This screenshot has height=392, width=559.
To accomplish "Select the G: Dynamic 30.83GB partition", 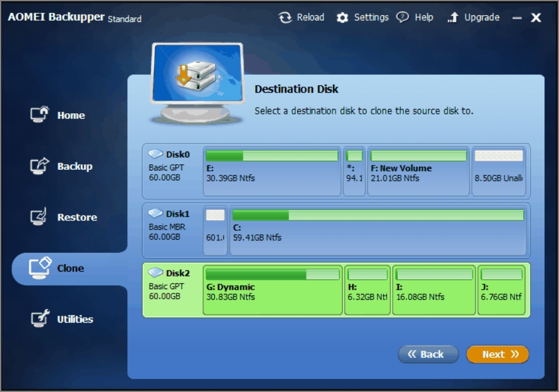I will coord(272,290).
